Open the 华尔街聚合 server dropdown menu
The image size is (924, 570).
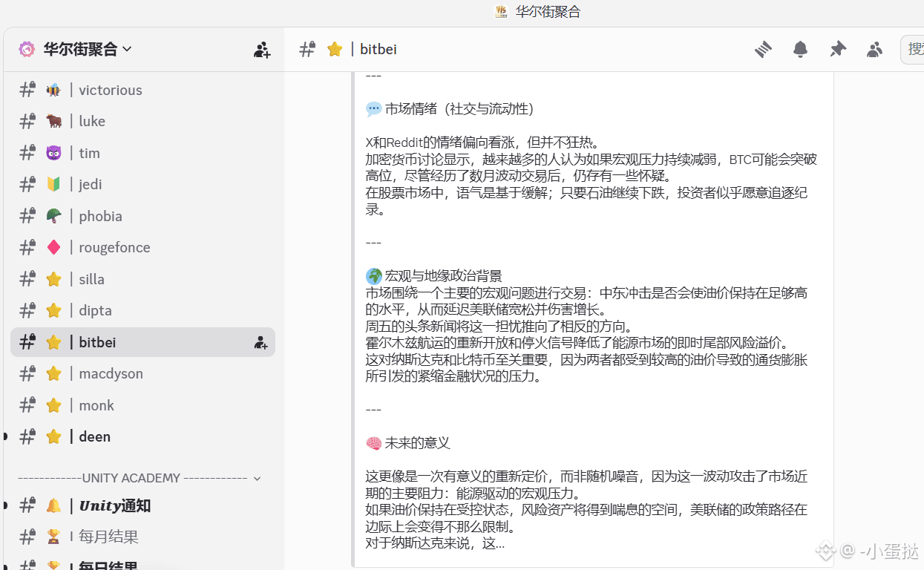tap(88, 49)
